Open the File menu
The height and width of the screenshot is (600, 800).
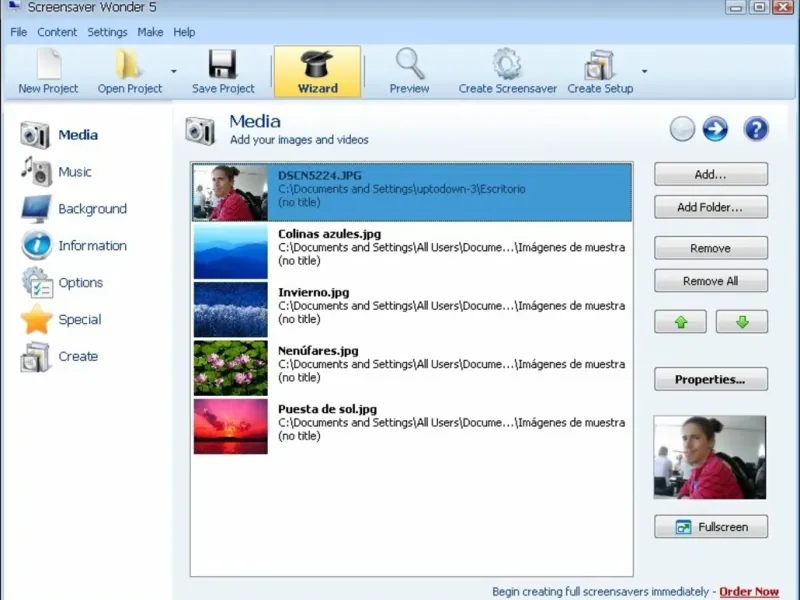click(18, 32)
